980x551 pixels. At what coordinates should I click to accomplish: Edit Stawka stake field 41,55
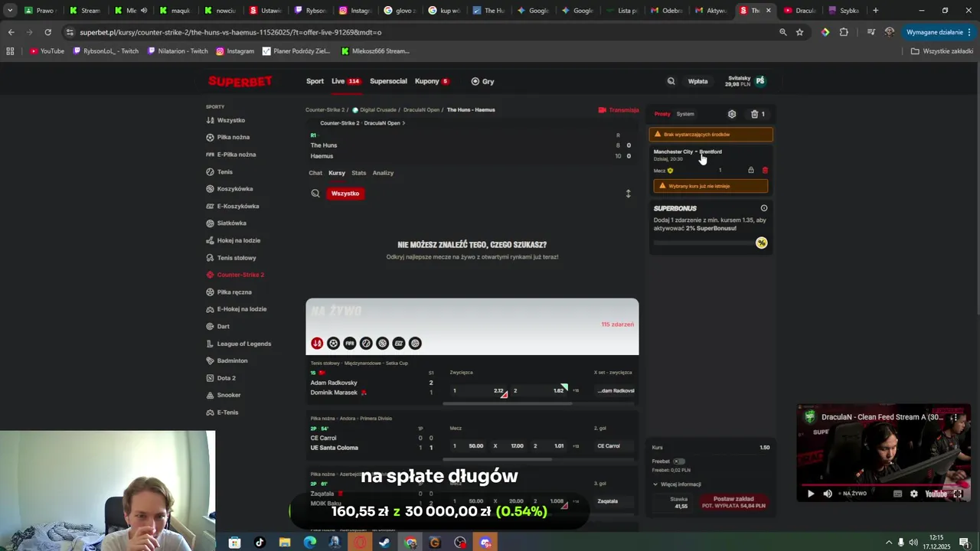674,502
